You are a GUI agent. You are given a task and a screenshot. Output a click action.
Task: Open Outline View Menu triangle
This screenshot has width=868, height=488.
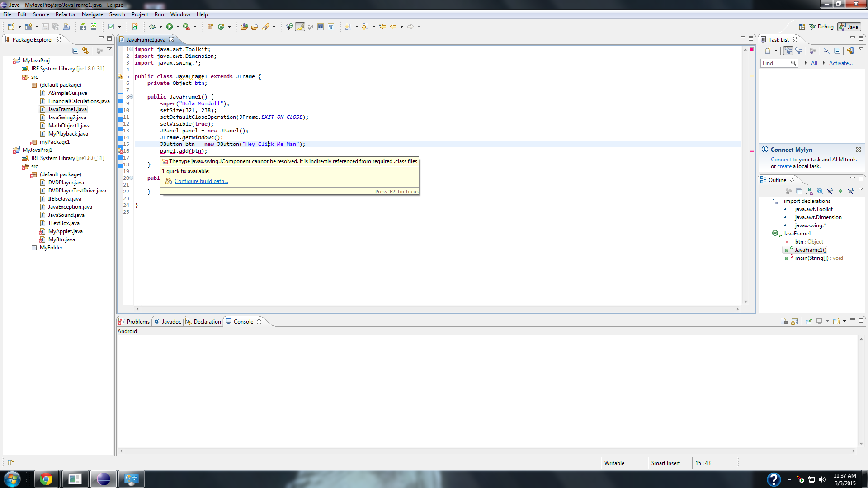click(861, 190)
